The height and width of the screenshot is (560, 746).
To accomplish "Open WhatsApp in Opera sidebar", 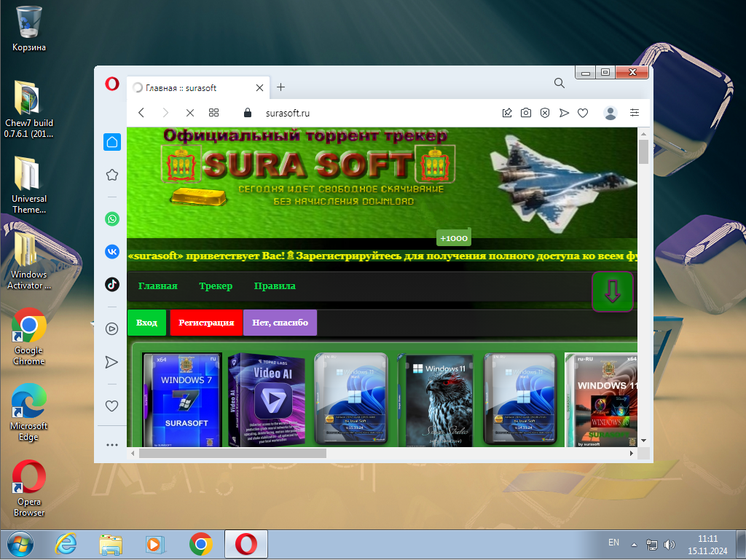I will pos(111,218).
